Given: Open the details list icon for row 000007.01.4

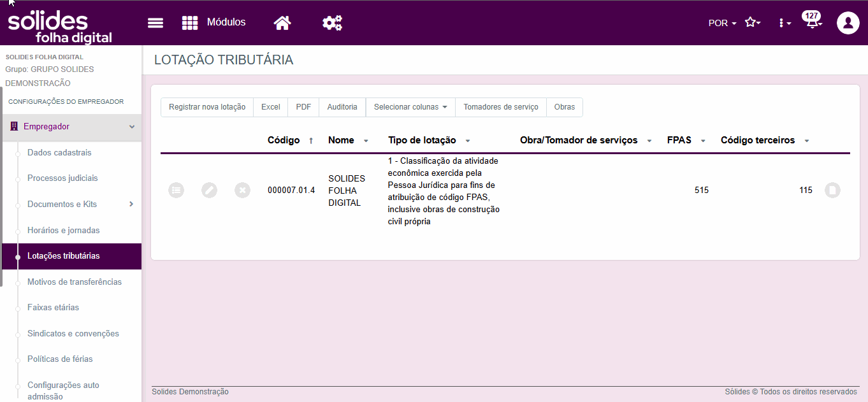Looking at the screenshot, I should pyautogui.click(x=177, y=190).
